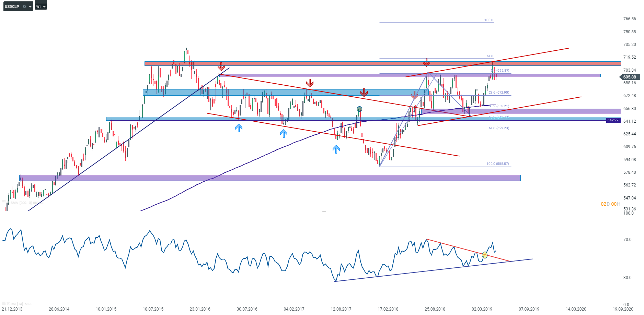The image size is (644, 315).
Task: Click the date label 28.06.2014
Action: coord(59,309)
